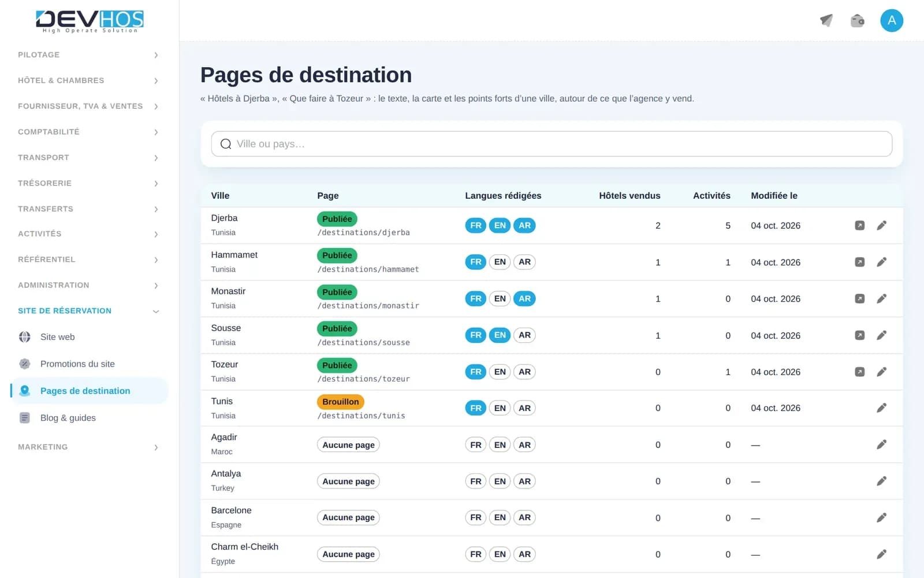Expand the Trésorerie sidebar section
Screen dimensions: 924x578
88,183
